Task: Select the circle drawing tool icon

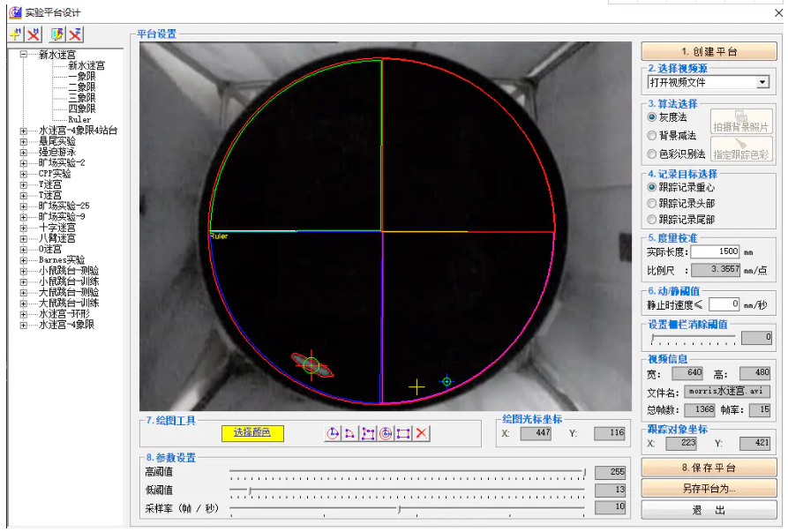Action: coord(333,433)
